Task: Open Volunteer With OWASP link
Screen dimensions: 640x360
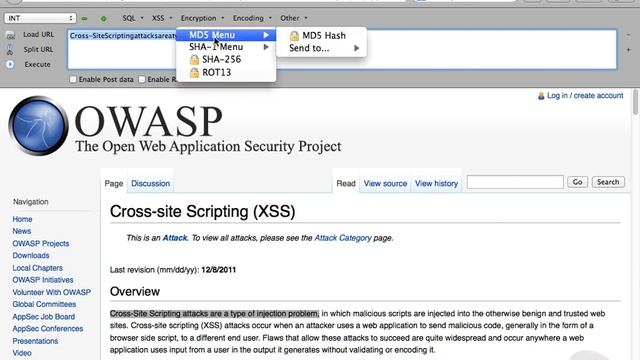Action: click(x=51, y=292)
